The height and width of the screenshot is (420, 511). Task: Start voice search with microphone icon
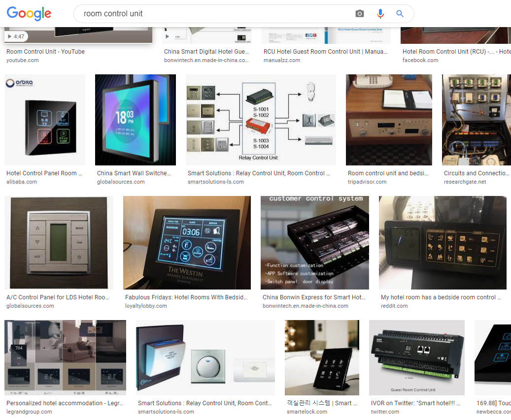(380, 14)
